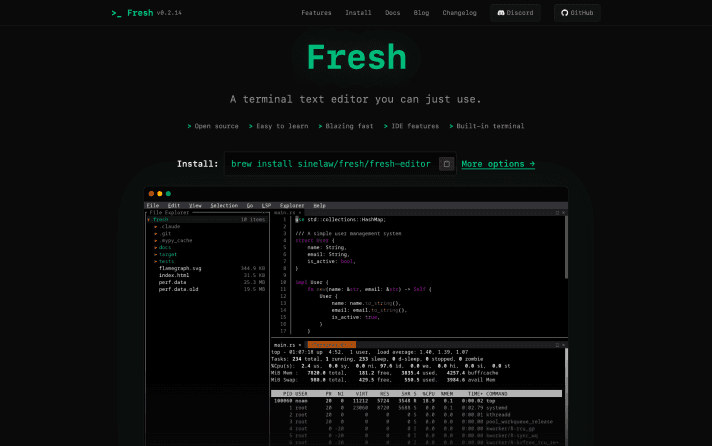The width and height of the screenshot is (712, 446).
Task: Close the upper main.rs tab
Action: 300,213
